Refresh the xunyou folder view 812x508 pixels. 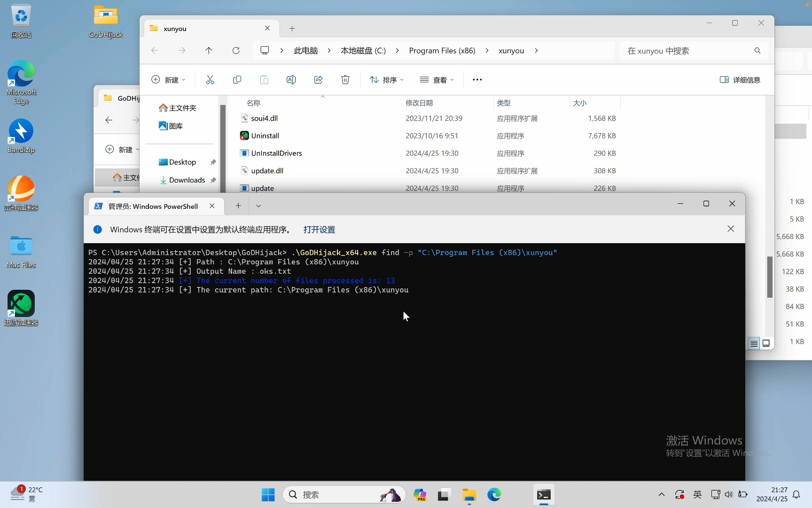point(236,50)
